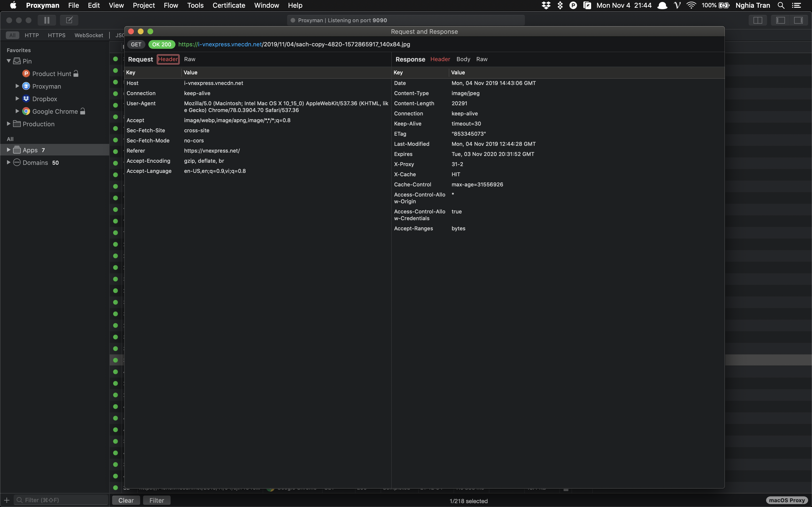Open macOS Spotlight search

781,5
